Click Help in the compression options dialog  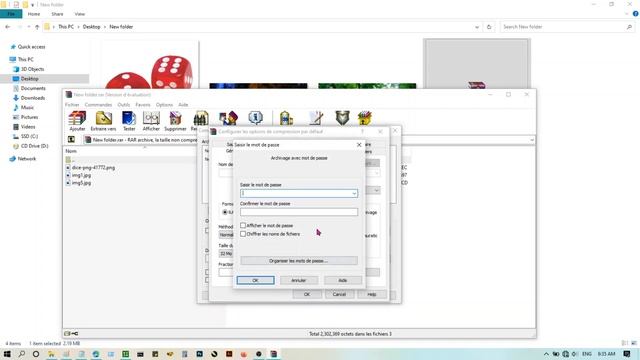371,294
